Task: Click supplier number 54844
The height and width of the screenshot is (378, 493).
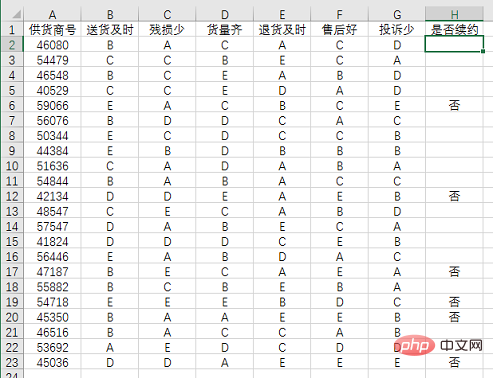Action: click(52, 181)
